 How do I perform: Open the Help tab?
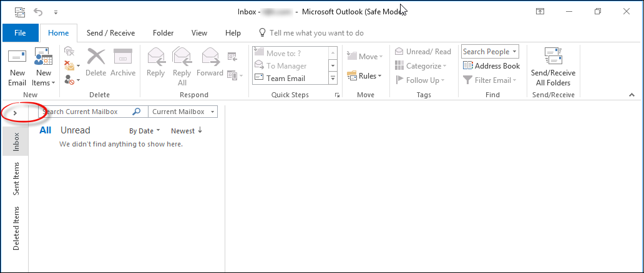(x=233, y=33)
